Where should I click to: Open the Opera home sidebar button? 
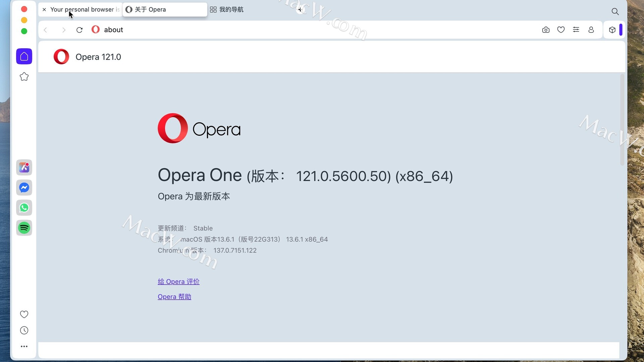(x=24, y=56)
